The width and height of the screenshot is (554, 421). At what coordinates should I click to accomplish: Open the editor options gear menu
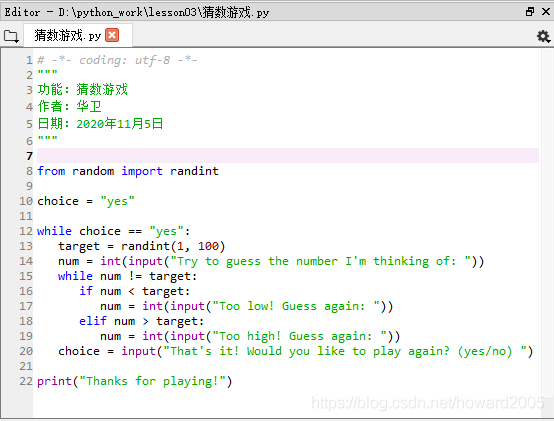[x=543, y=36]
